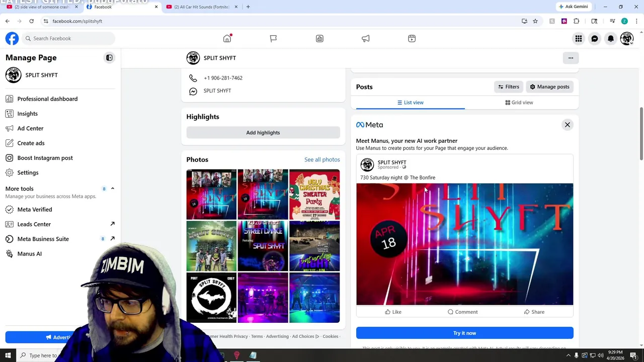Collapse the Manage Page sidebar icon
Screen dimensions: 644x362
109,58
